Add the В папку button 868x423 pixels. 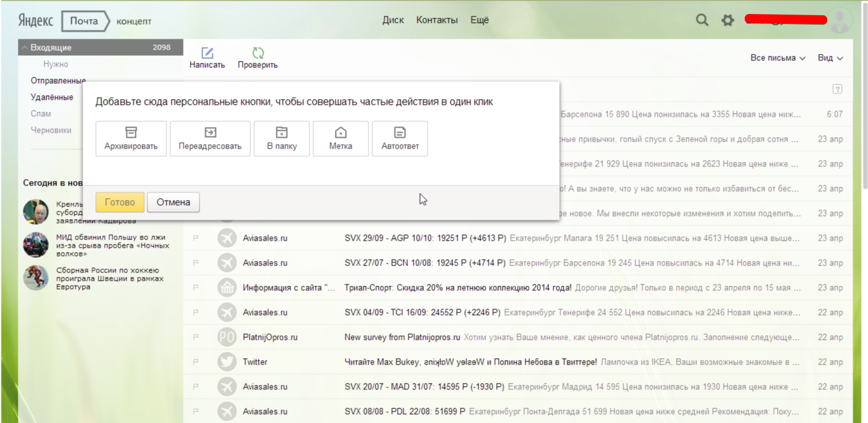point(281,138)
